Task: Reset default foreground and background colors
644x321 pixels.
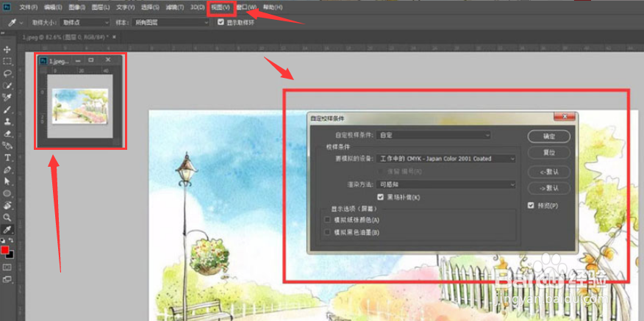Action: tap(4, 240)
